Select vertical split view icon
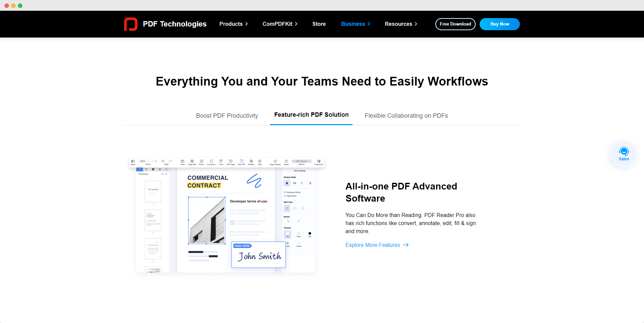 295,209
